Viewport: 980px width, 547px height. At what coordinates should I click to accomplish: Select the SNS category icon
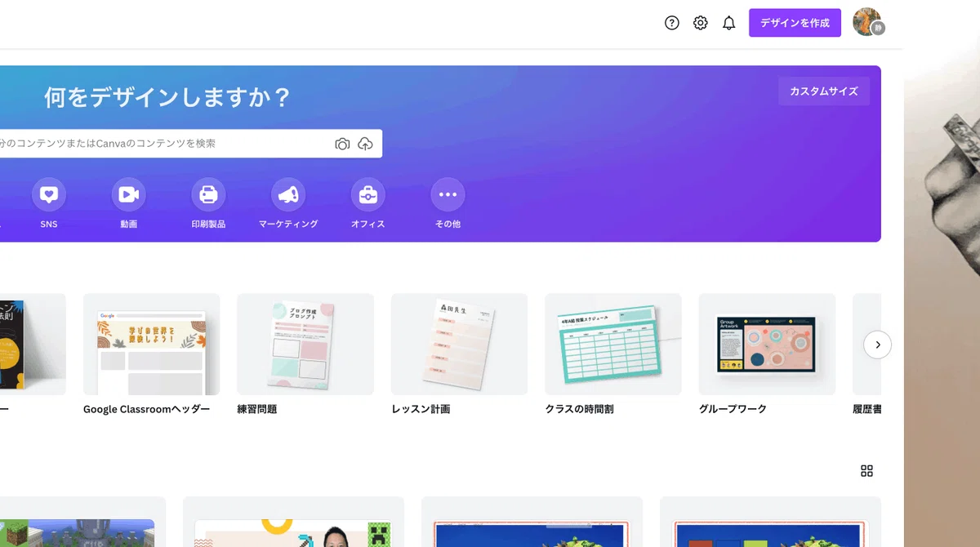[x=49, y=194]
